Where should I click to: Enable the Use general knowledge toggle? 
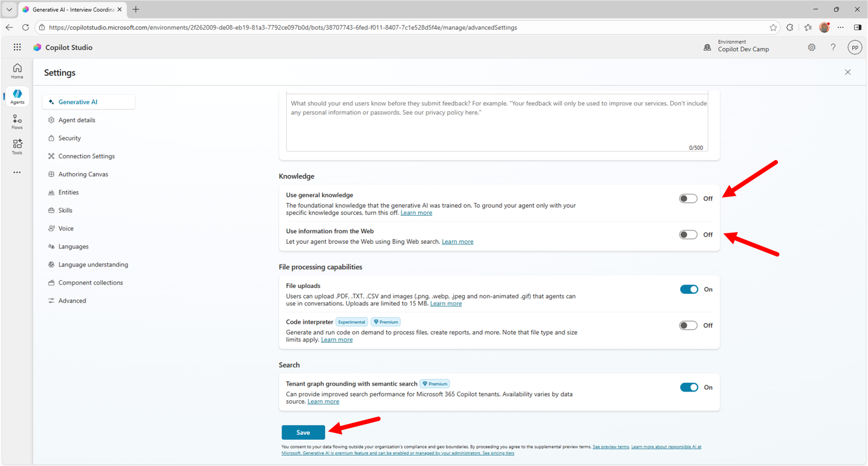[688, 198]
